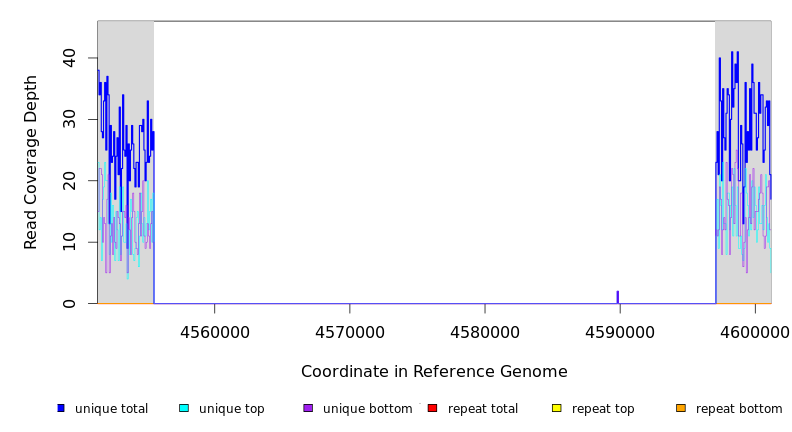Click the x-axis tick label 4580000

485,333
